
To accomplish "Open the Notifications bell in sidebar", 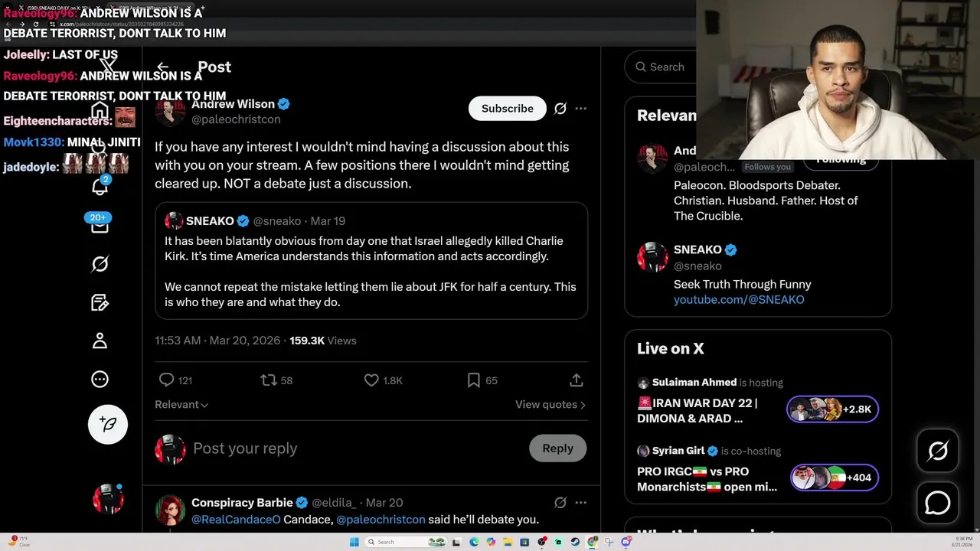I will (x=100, y=186).
